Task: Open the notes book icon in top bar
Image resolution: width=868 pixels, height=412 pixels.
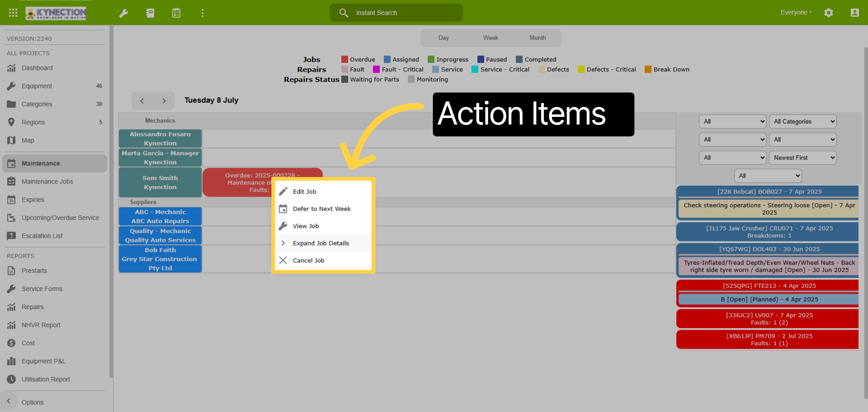Action: [150, 13]
